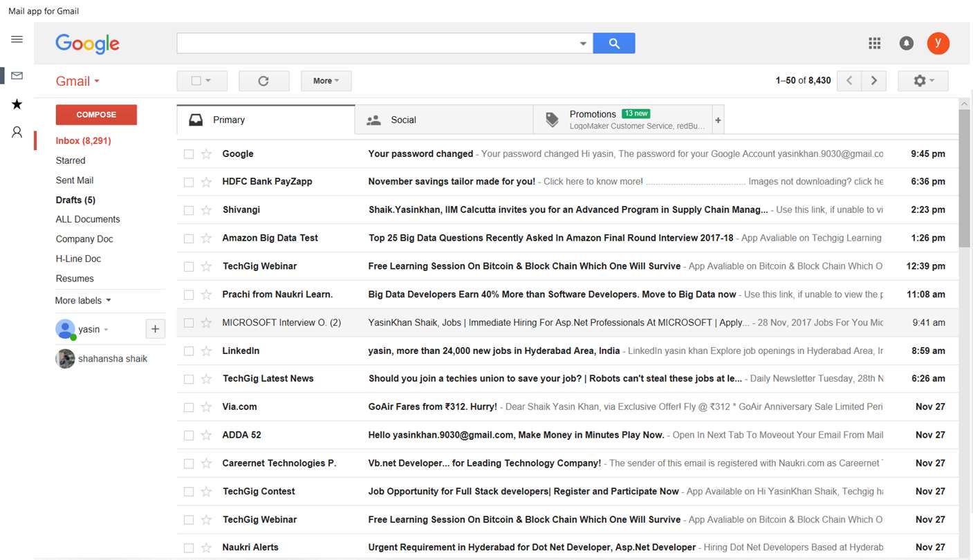Click the Google logo

88,44
